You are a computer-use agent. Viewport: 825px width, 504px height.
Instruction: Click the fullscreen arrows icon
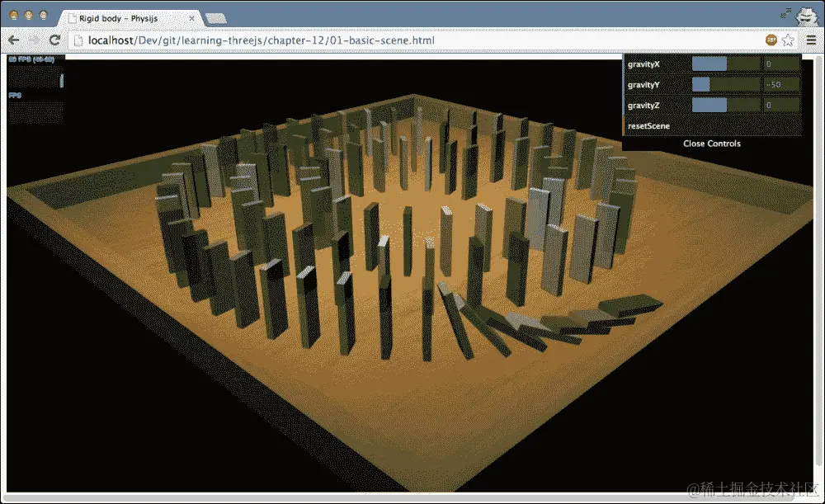pos(786,12)
